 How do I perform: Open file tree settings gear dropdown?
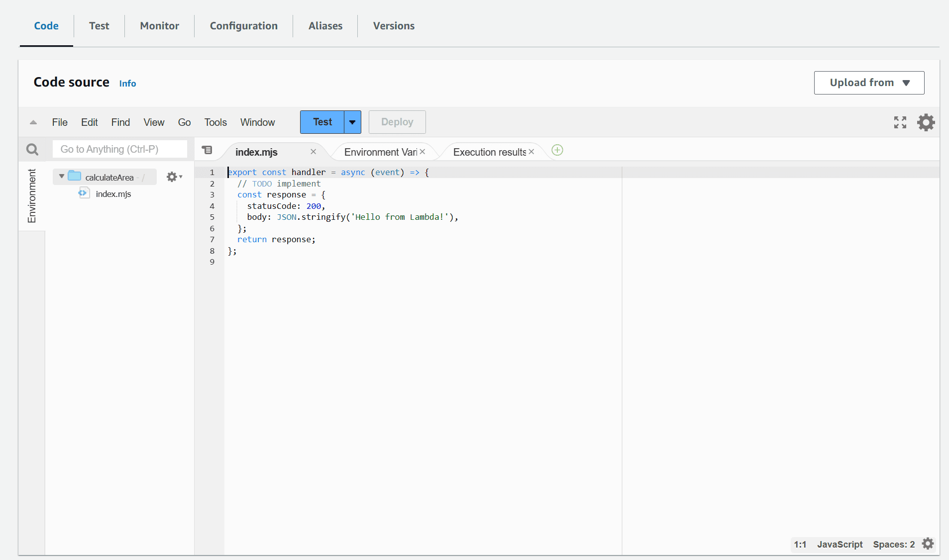[x=174, y=177]
